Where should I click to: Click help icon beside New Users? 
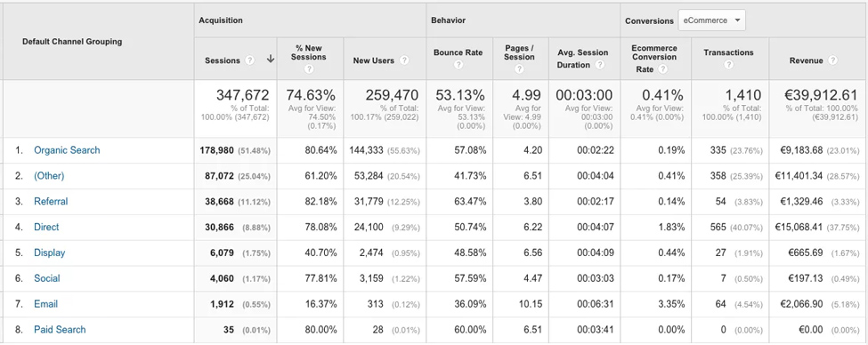coord(404,60)
